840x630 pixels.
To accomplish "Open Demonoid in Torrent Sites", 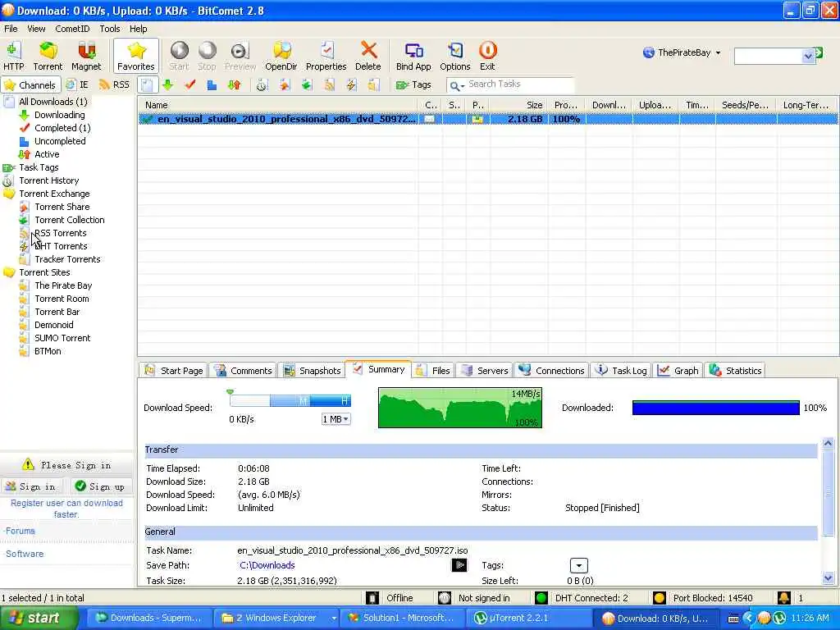I will click(53, 325).
